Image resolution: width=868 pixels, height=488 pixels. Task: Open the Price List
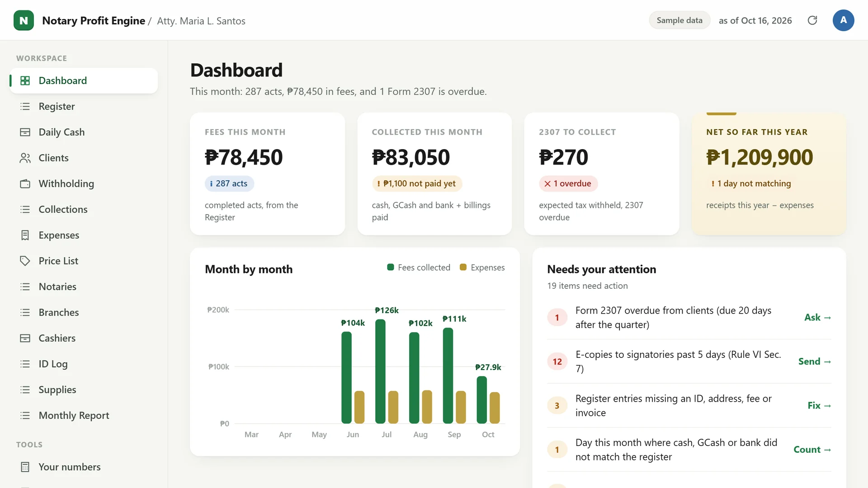84,261
